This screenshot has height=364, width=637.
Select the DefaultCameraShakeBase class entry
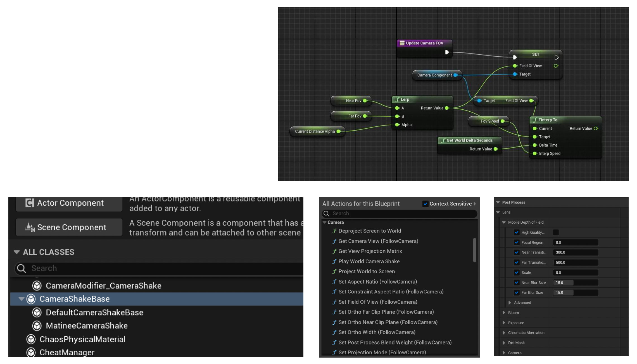coord(94,312)
